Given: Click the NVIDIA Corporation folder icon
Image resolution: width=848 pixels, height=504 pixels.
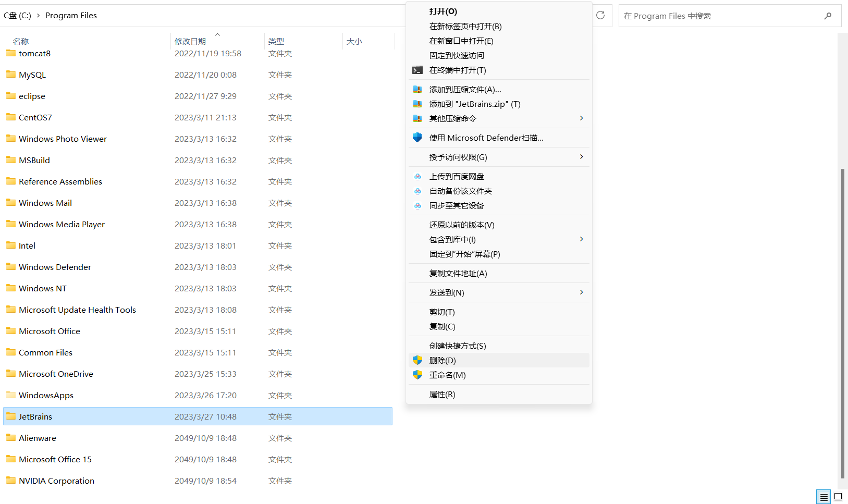Looking at the screenshot, I should pyautogui.click(x=11, y=480).
